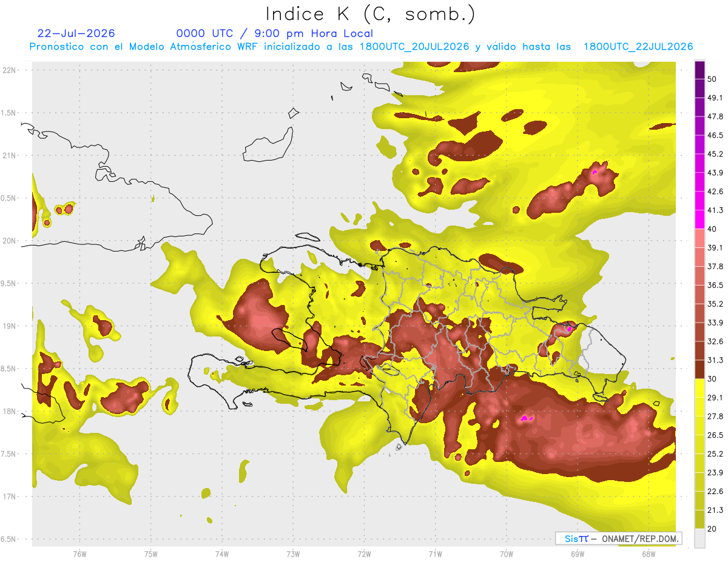Click the '71W' longitude axis label
Viewport: 728px width, 562px height.
435,554
